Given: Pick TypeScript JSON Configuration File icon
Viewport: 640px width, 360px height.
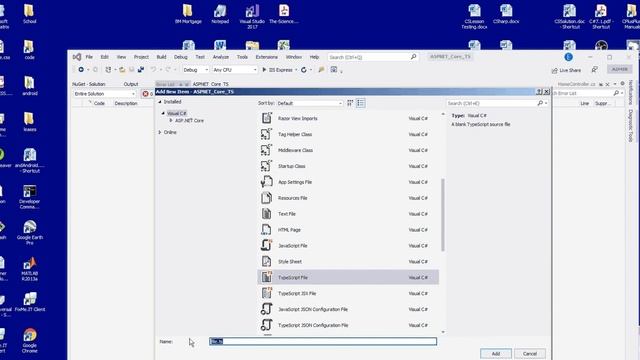Looking at the screenshot, I should tap(267, 325).
